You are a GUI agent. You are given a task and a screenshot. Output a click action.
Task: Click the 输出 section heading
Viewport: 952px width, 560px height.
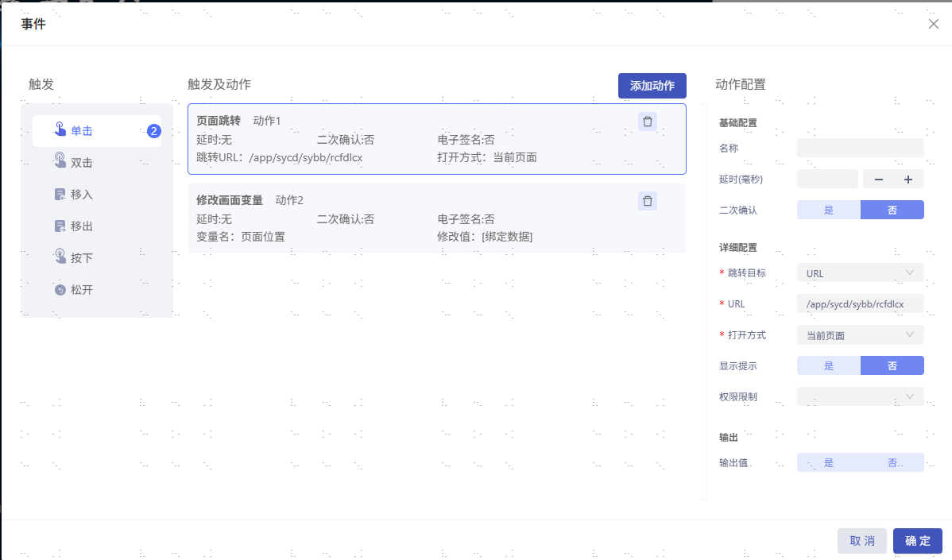pyautogui.click(x=729, y=438)
